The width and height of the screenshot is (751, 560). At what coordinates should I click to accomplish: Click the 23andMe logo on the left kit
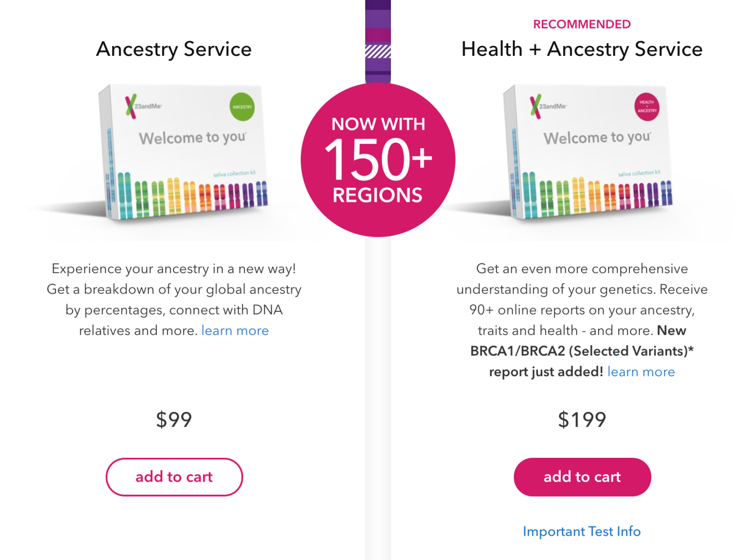144,106
